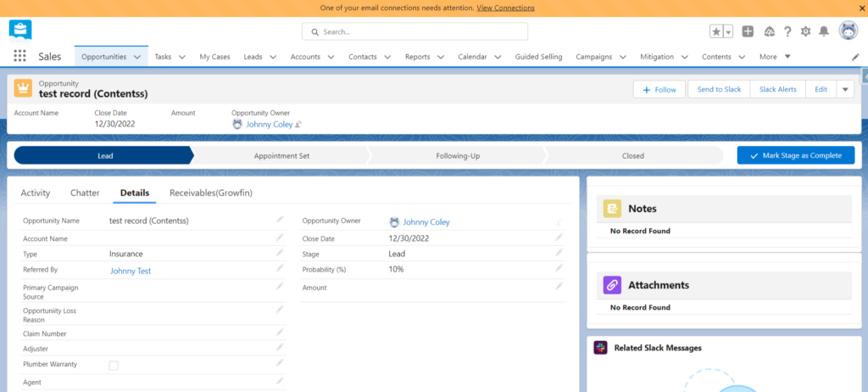This screenshot has width=868, height=392.
Task: Click the user avatar profile icon
Action: point(848,31)
